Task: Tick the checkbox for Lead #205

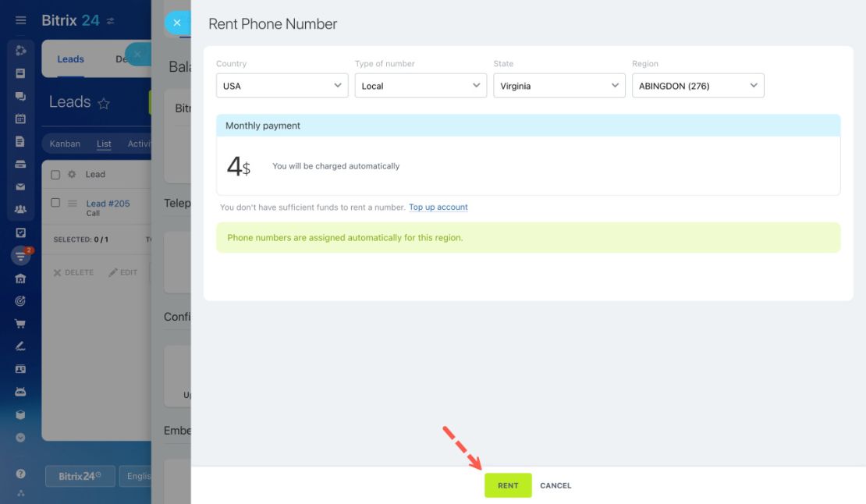Action: point(55,203)
